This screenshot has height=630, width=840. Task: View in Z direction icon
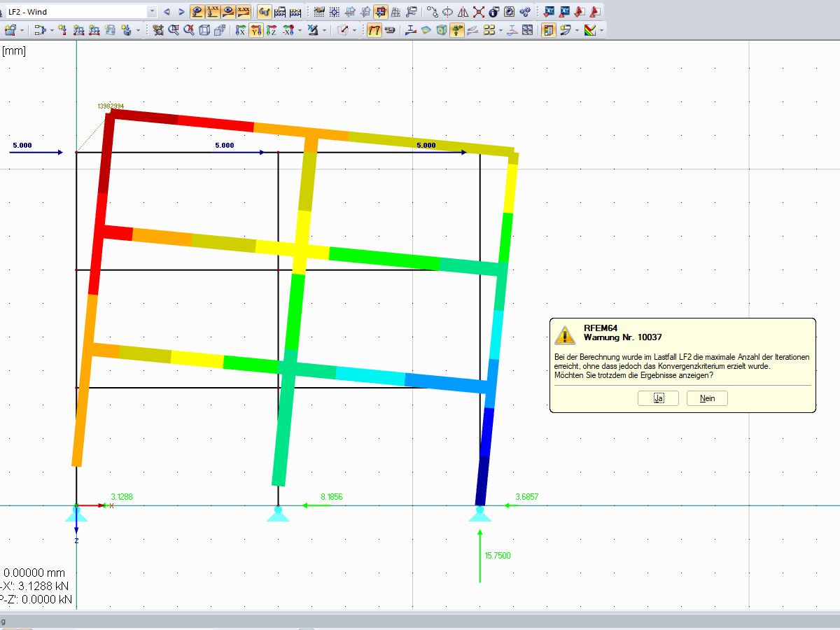271,30
